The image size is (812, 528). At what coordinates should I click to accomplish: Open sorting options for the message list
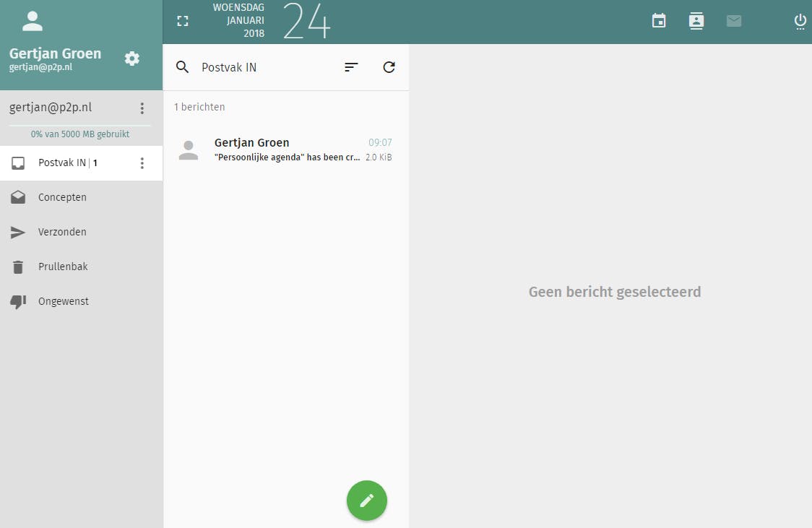click(351, 67)
